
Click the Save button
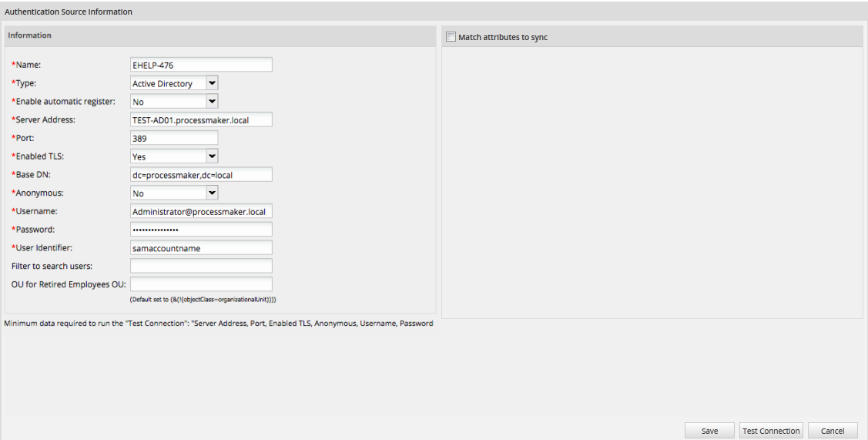[709, 432]
